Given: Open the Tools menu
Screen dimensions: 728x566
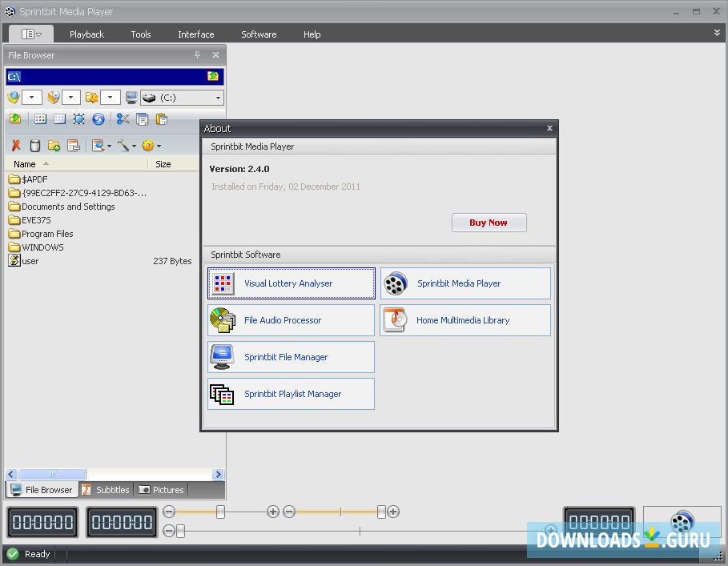Looking at the screenshot, I should 141,34.
